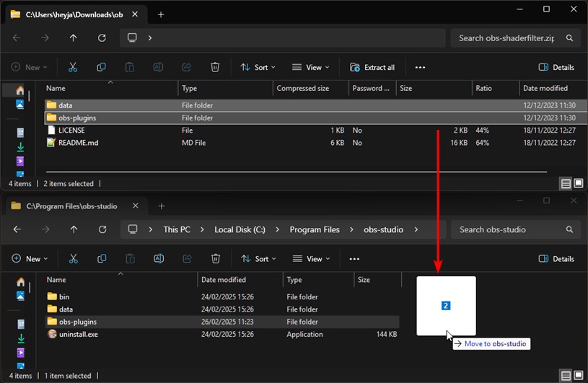Open New dropdown in obs-studio window
Screen dimensions: 588x383
point(30,259)
